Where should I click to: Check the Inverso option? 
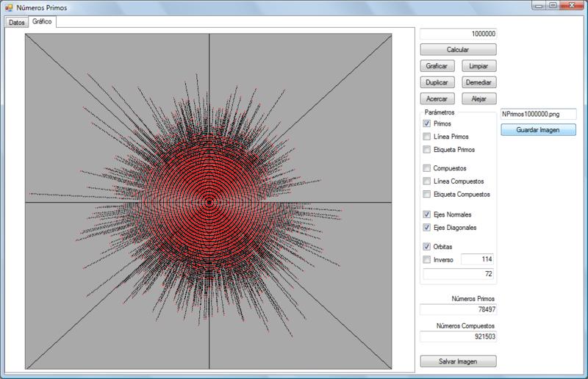click(x=427, y=259)
